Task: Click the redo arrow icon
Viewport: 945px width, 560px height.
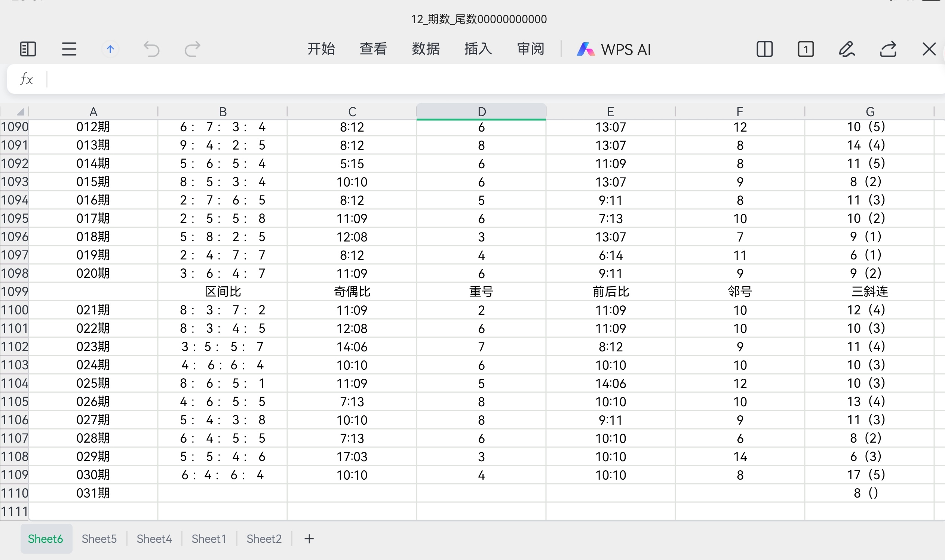Action: 193,49
